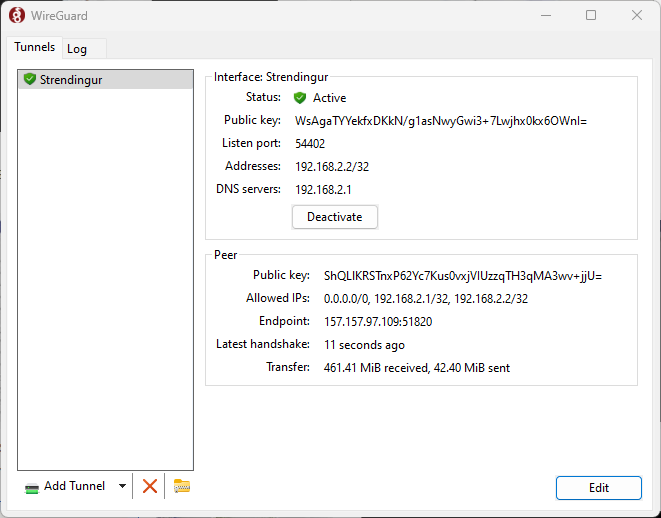This screenshot has height=518, width=661.
Task: Click the export tunnels to zip icon
Action: pos(181,486)
